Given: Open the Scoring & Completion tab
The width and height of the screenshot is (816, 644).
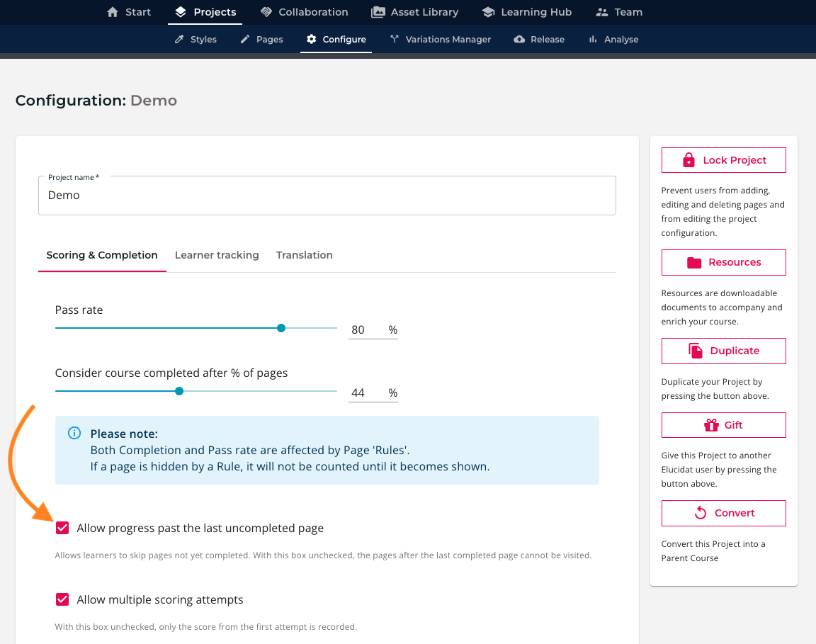Looking at the screenshot, I should pyautogui.click(x=102, y=255).
